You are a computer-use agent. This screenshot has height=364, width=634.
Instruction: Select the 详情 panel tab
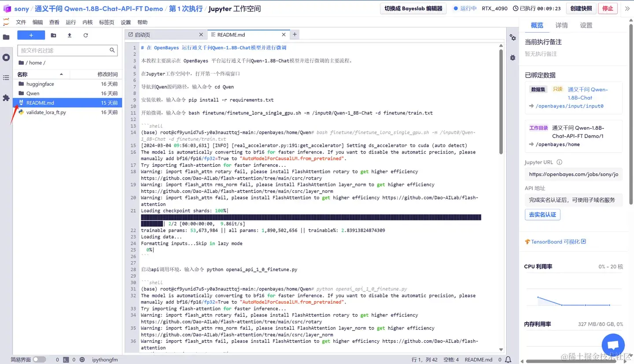562,26
